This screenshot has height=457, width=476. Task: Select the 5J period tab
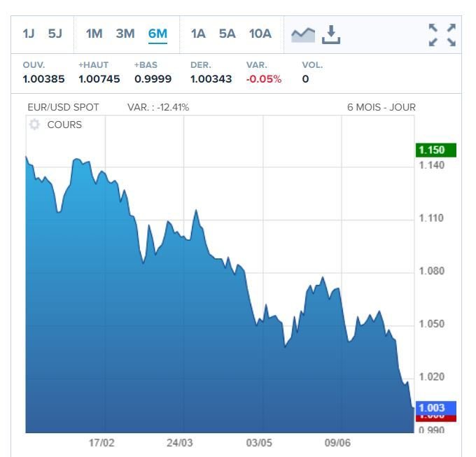[x=55, y=34]
